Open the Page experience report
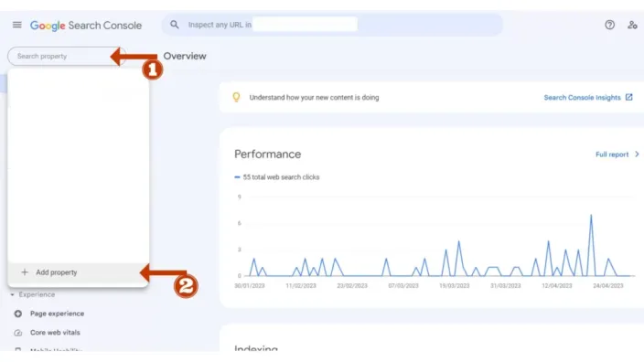Viewport: 644px width, 362px height. [57, 314]
